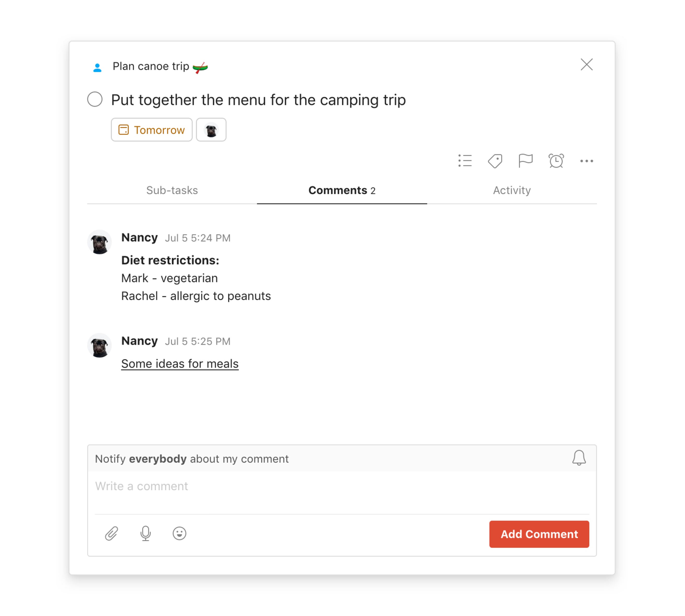Switch to the Comments tab

[x=342, y=190]
